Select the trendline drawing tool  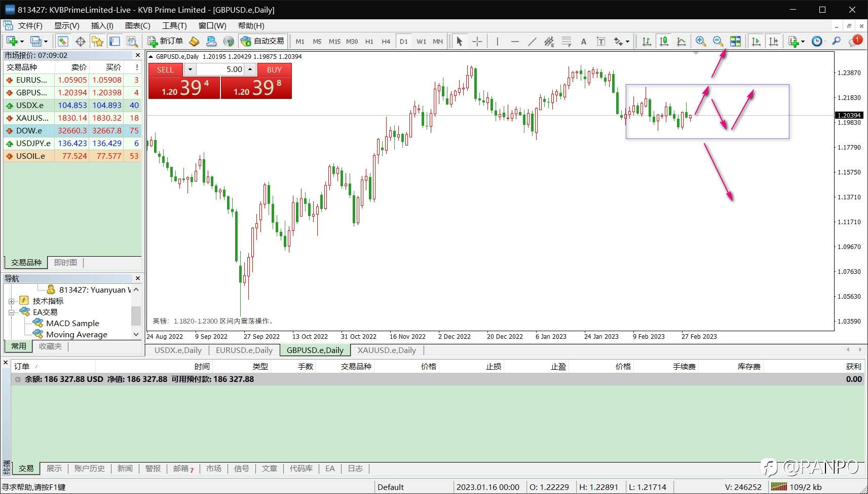pos(532,41)
